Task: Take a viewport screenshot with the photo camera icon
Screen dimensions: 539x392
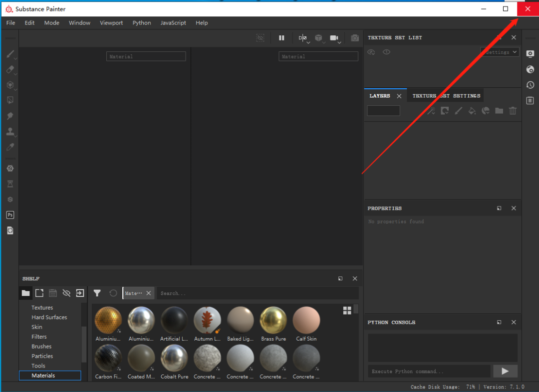Action: (x=355, y=38)
